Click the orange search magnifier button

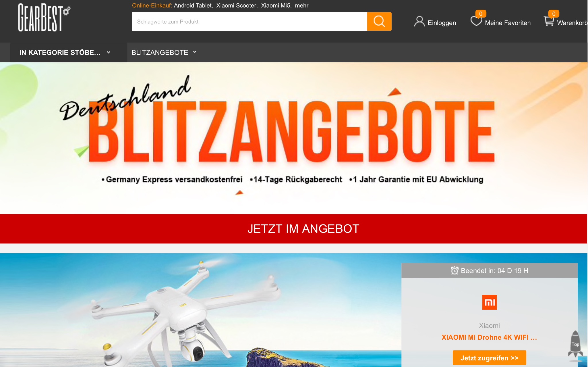[x=379, y=22]
